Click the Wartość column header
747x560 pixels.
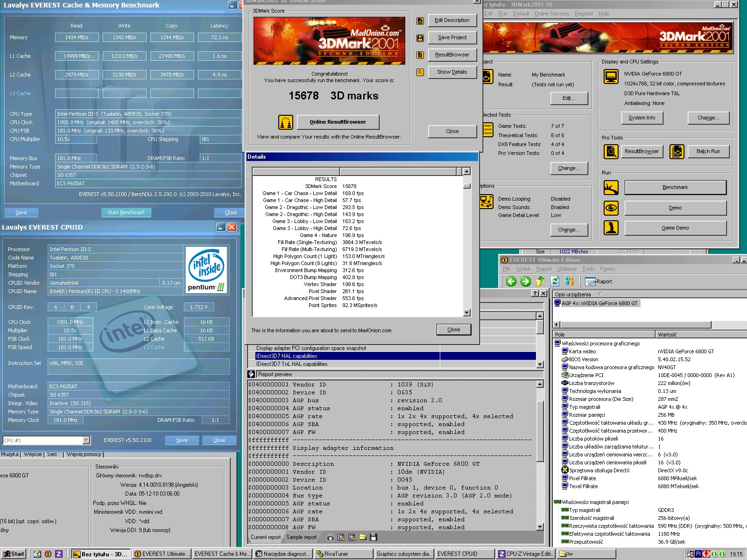tap(701, 335)
